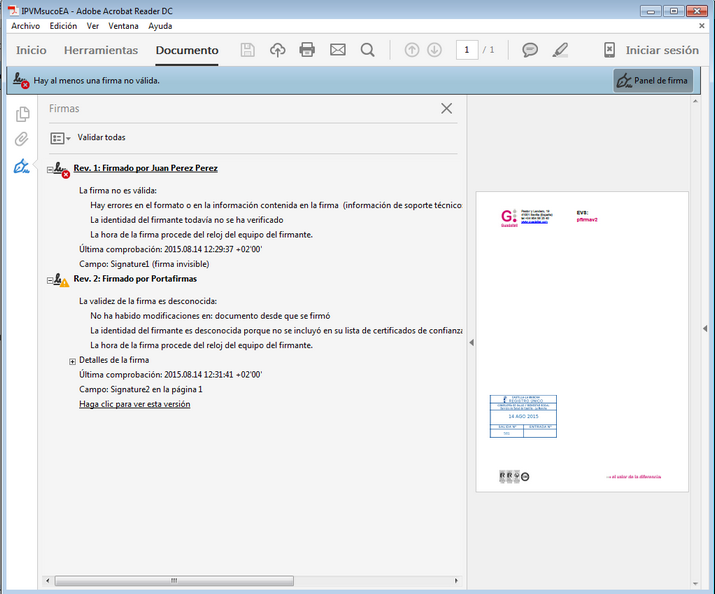Screen dimensions: 715x594
Task: Click 'Hay errores en el formato' row
Action: tap(276, 205)
